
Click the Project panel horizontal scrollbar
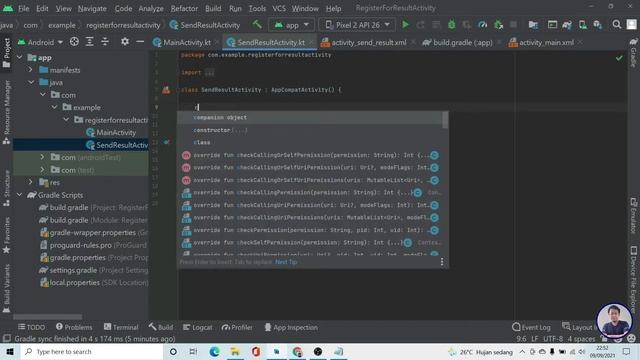pos(47,316)
